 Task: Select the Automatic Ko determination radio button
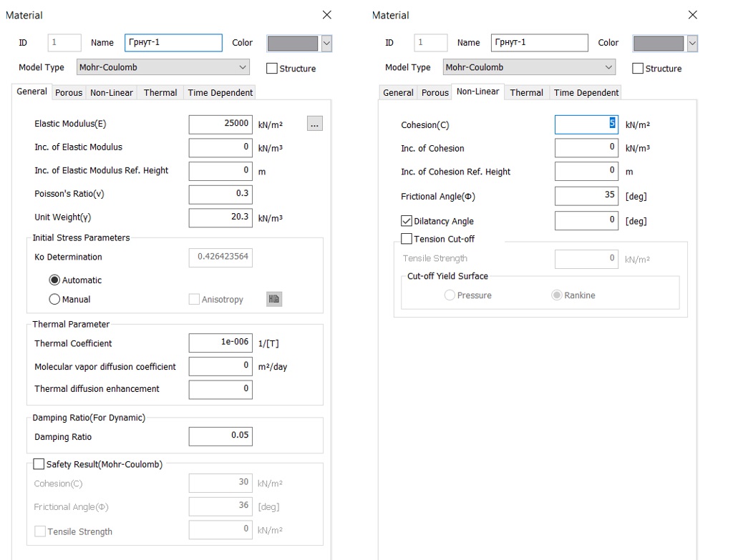[54, 280]
